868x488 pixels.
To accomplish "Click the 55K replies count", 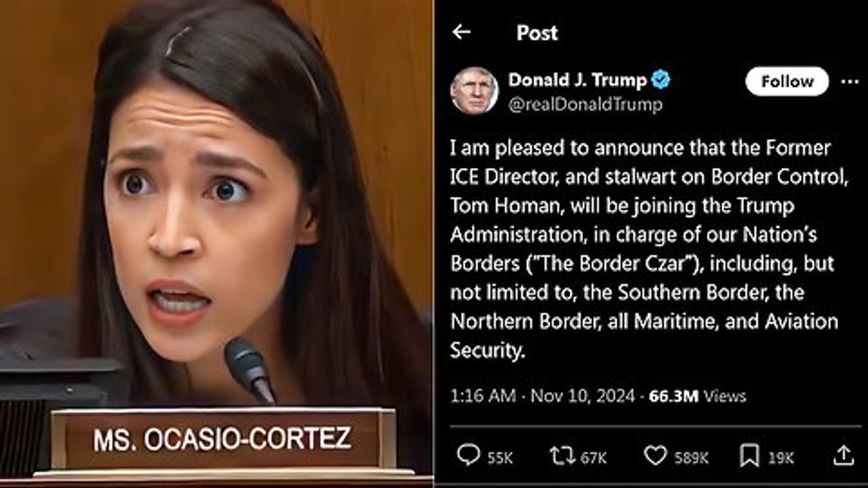I will (500, 458).
